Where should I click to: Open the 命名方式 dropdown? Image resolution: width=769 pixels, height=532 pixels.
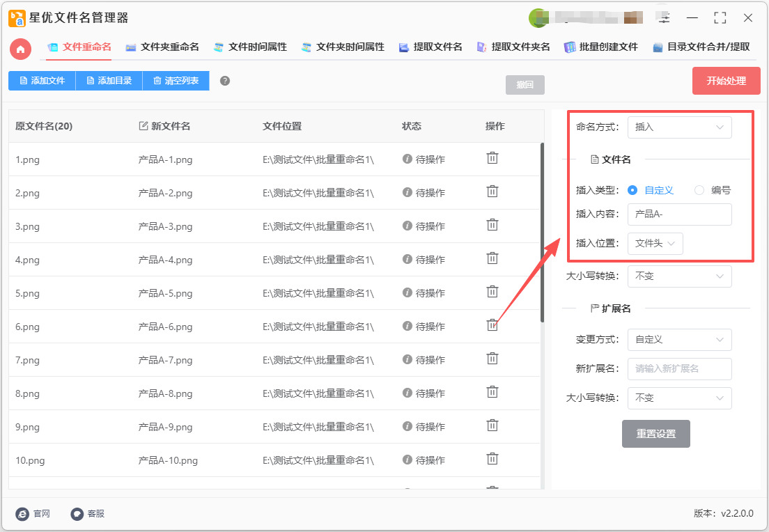(x=679, y=127)
